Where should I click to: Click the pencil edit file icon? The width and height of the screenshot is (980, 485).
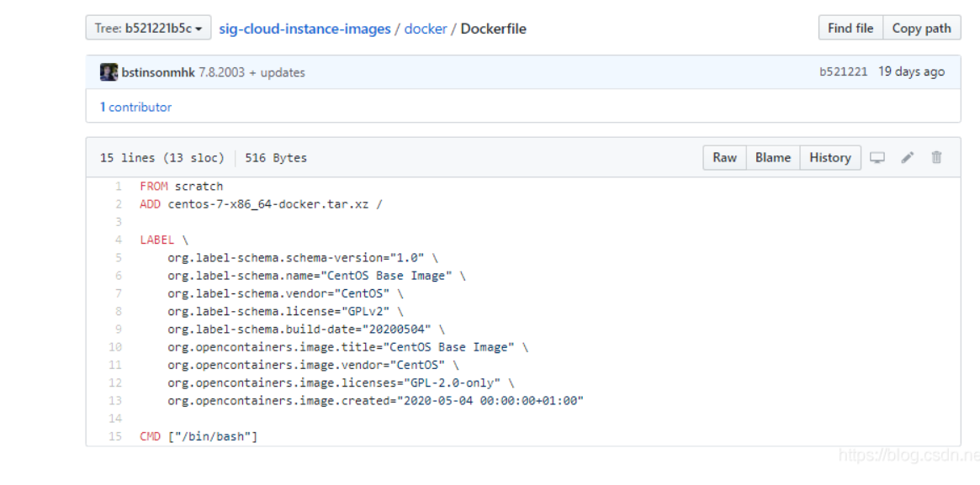(x=908, y=158)
